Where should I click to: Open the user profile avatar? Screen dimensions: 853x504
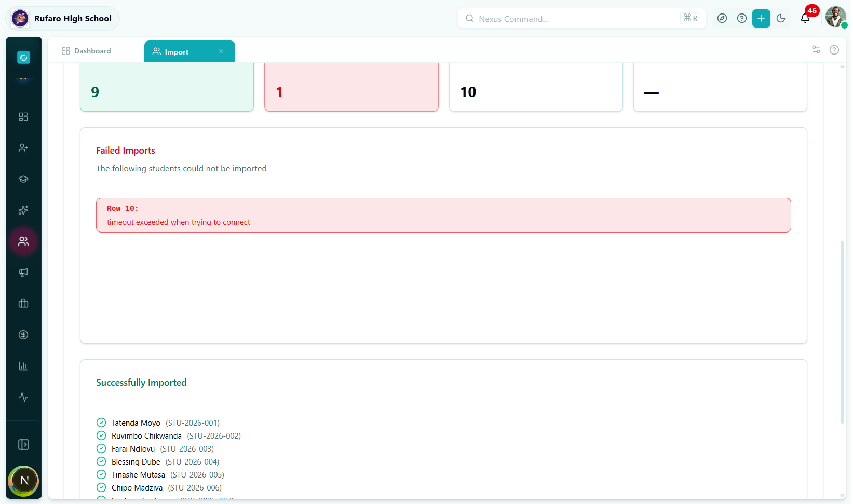[x=836, y=17]
